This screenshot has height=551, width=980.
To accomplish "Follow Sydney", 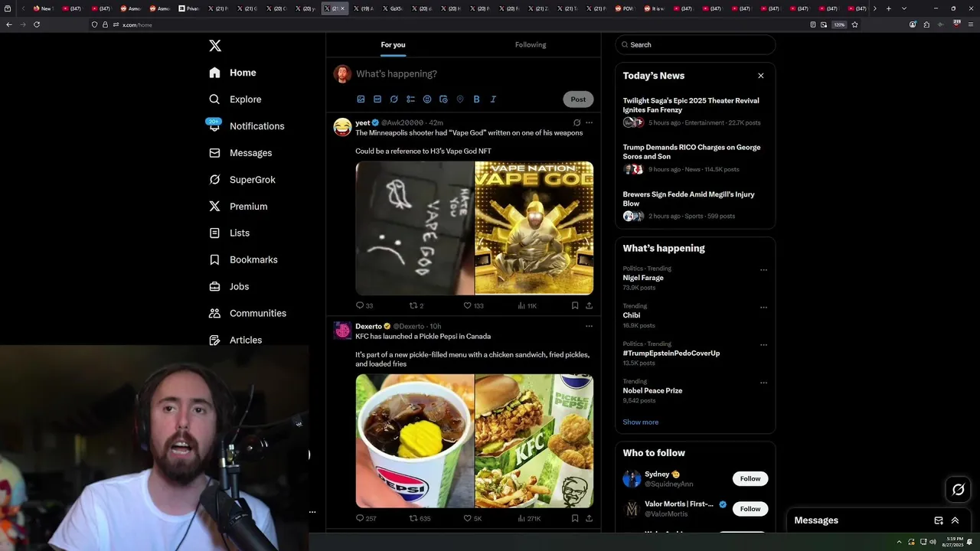I will point(750,479).
